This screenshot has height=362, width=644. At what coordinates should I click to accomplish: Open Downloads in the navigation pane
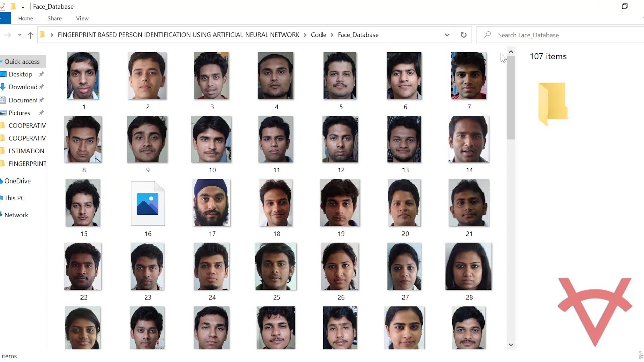pyautogui.click(x=23, y=87)
